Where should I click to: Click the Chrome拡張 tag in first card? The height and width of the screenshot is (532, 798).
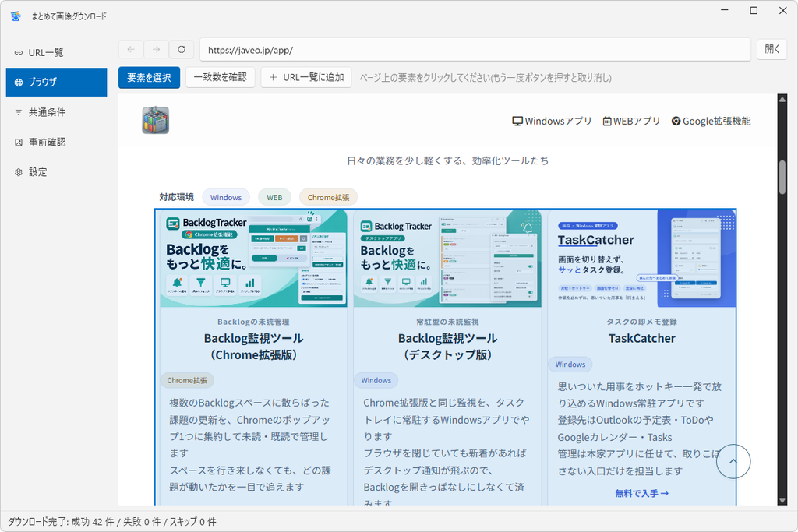click(x=187, y=380)
